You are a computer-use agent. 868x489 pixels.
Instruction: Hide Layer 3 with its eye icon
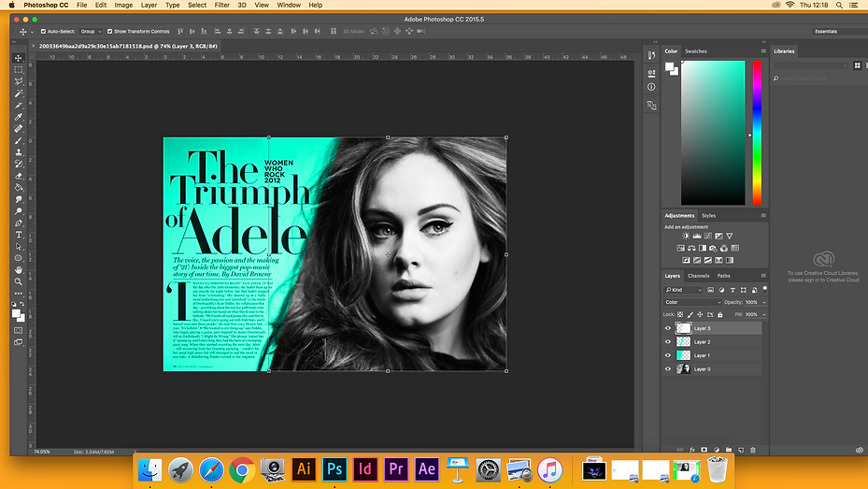coord(668,328)
